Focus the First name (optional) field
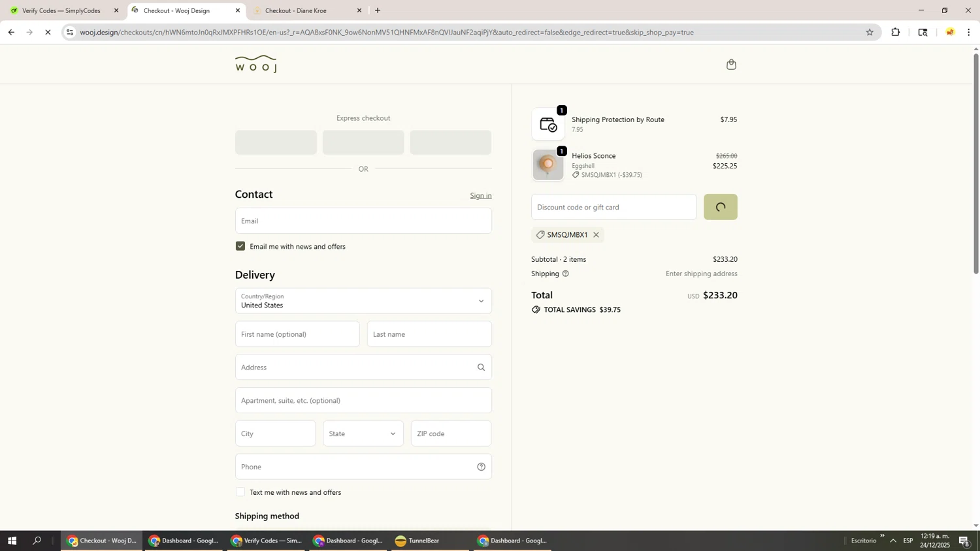The width and height of the screenshot is (980, 551). [297, 334]
